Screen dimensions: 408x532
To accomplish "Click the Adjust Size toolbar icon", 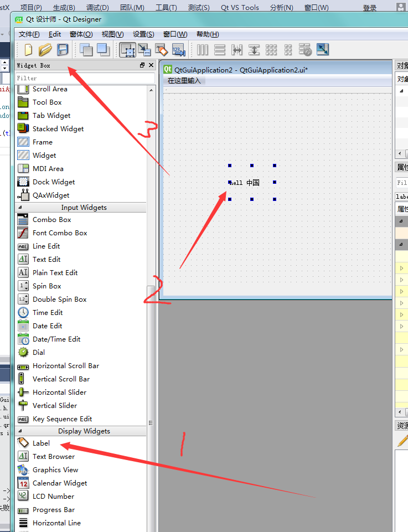I will [323, 50].
